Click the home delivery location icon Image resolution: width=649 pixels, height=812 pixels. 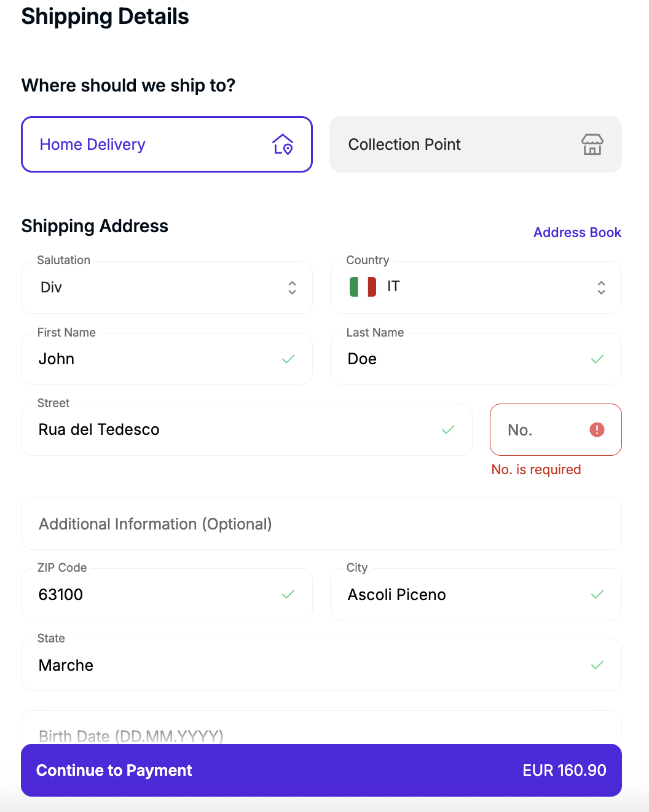coord(283,144)
